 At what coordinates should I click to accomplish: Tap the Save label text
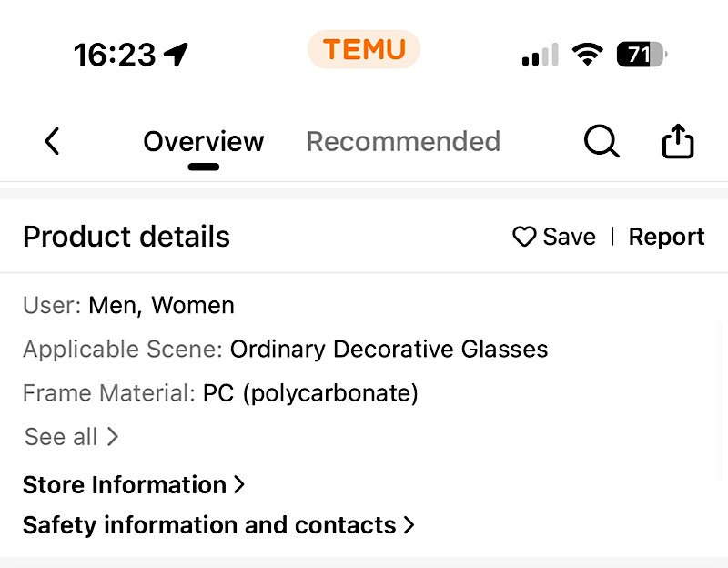point(569,237)
